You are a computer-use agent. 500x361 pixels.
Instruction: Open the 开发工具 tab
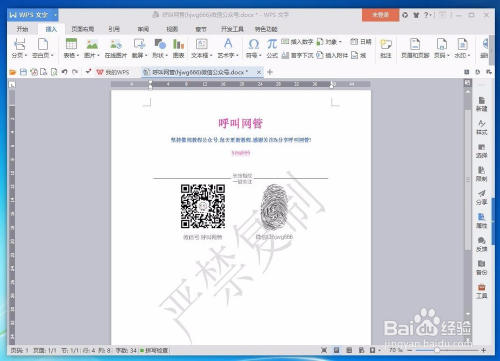(232, 29)
